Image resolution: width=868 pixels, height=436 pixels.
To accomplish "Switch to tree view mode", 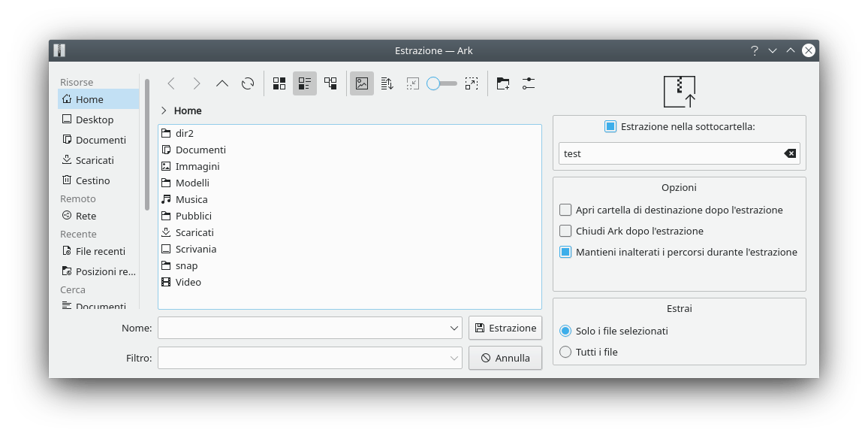I will (330, 83).
